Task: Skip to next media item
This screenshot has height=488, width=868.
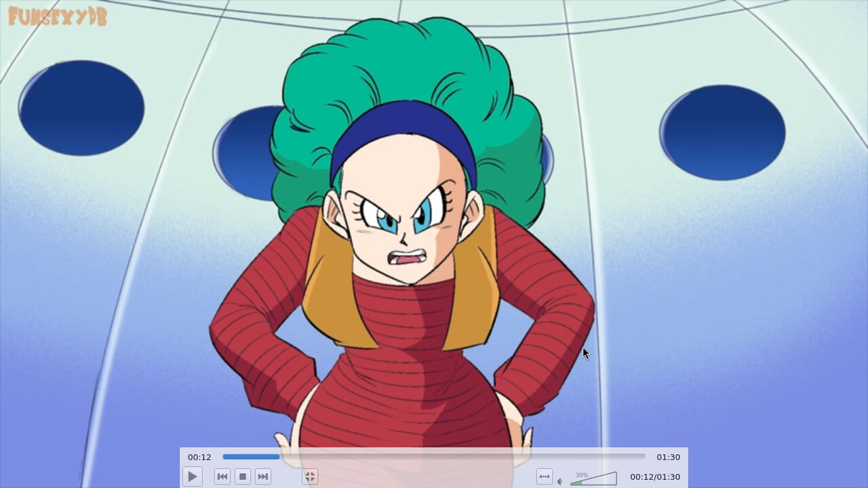Action: click(x=263, y=476)
